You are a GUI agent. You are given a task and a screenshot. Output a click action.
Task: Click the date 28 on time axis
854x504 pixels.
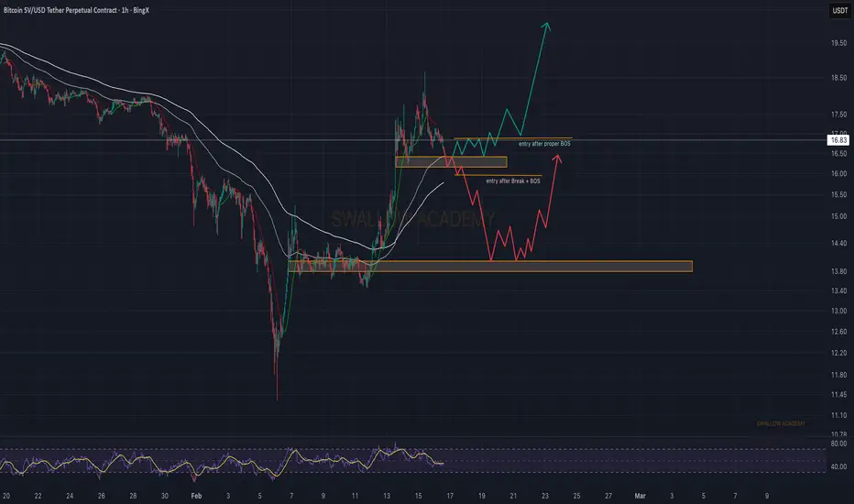[133, 496]
